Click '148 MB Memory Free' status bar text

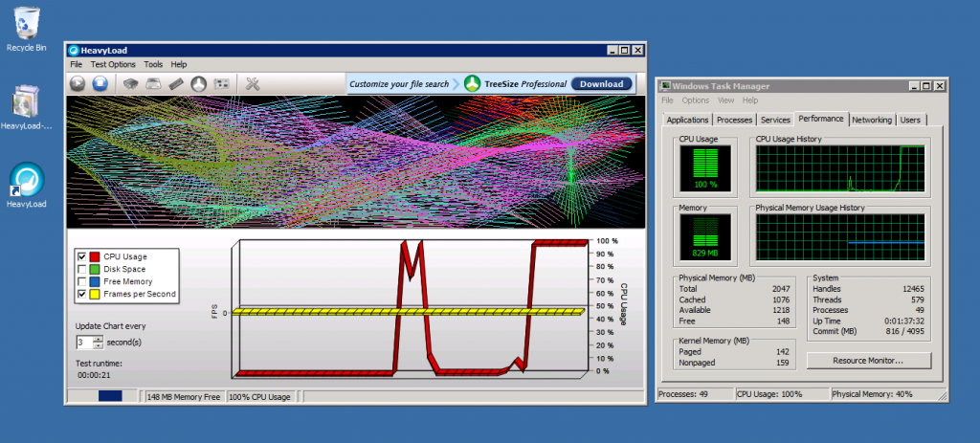(x=184, y=397)
